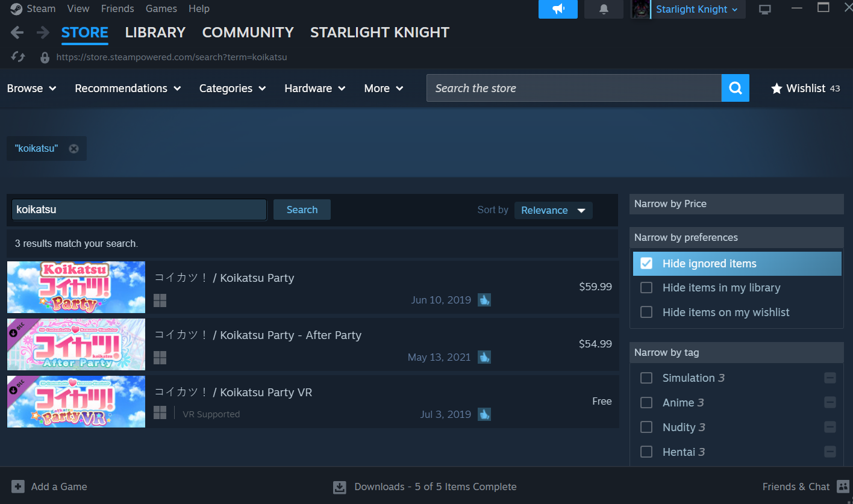Expand the Narrow by Price section
853x504 pixels.
[x=737, y=204]
